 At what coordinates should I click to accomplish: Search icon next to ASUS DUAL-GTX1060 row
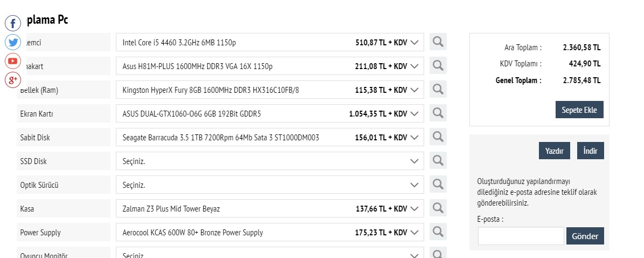click(x=438, y=113)
